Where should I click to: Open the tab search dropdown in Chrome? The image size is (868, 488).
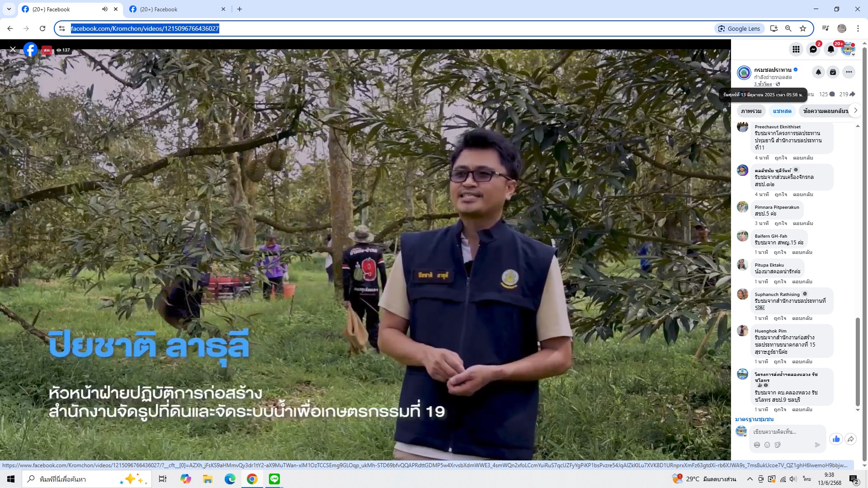(x=9, y=9)
